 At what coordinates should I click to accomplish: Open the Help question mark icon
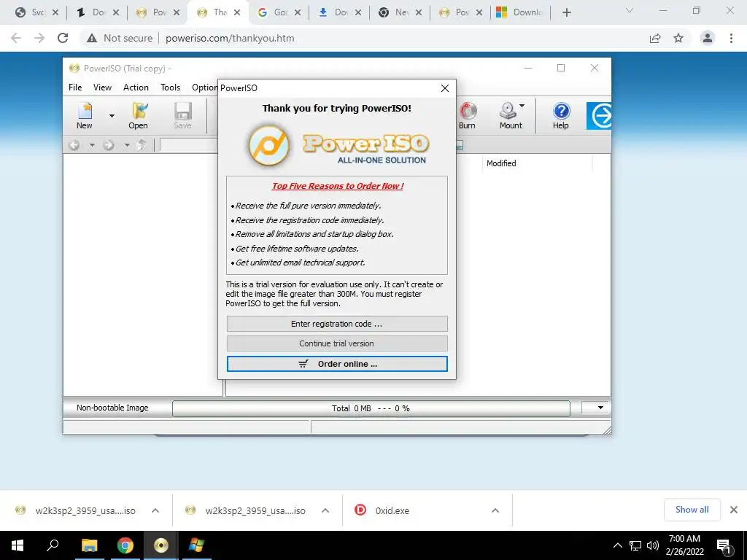(x=562, y=111)
